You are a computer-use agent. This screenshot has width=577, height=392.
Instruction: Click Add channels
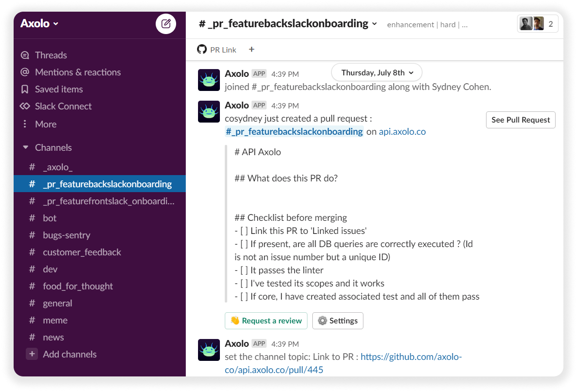(70, 355)
